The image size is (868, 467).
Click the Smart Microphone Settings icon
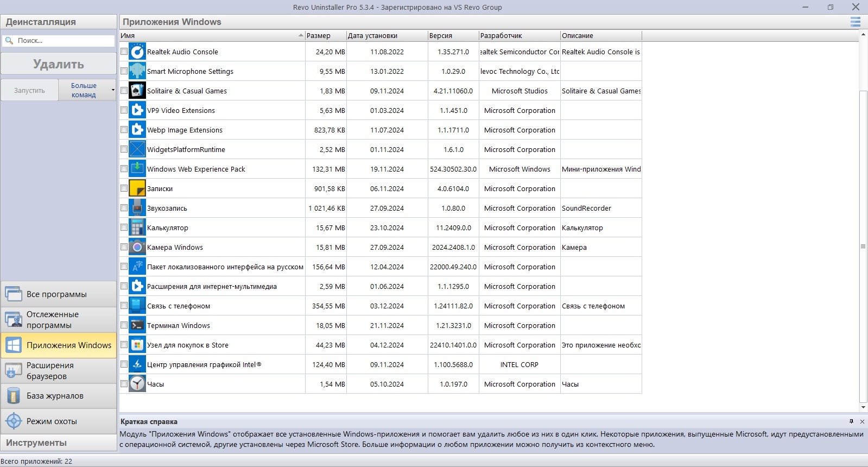[137, 71]
